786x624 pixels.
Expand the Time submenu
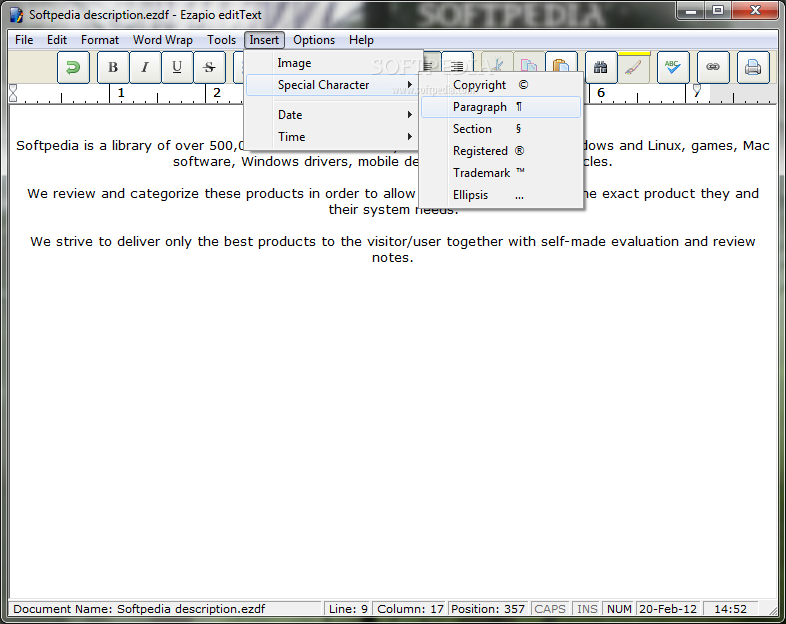point(333,137)
